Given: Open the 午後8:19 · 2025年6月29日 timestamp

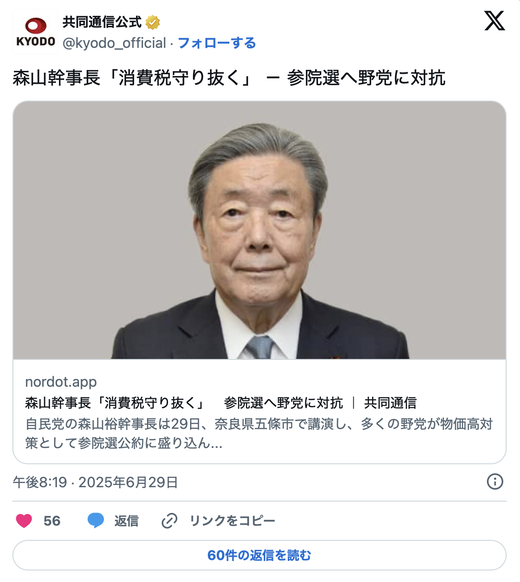Looking at the screenshot, I should (95, 482).
